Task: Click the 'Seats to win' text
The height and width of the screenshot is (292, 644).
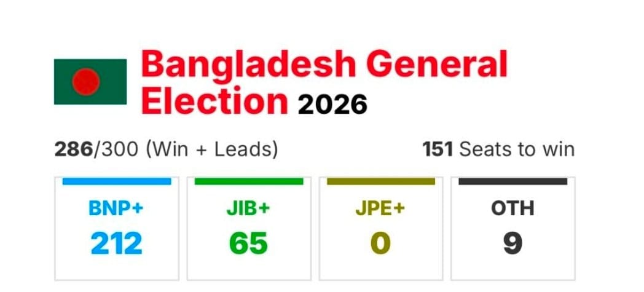Action: [x=517, y=149]
